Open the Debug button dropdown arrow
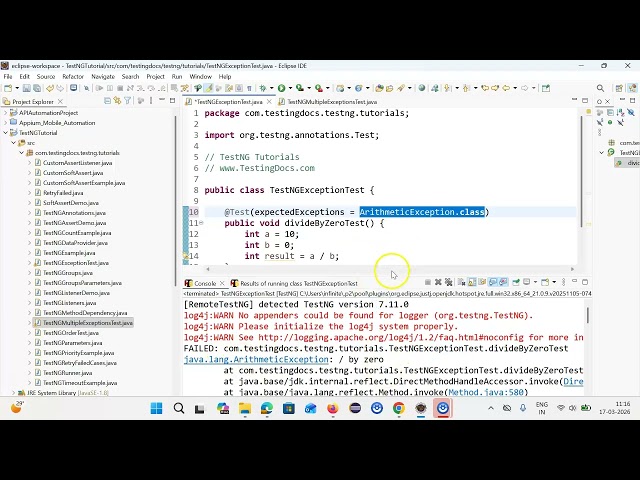 (x=271, y=88)
